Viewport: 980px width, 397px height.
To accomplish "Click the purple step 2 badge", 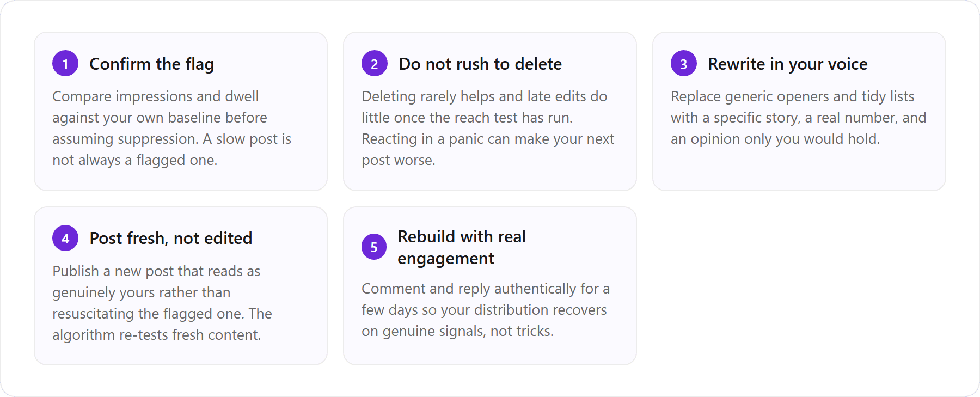I will 375,64.
